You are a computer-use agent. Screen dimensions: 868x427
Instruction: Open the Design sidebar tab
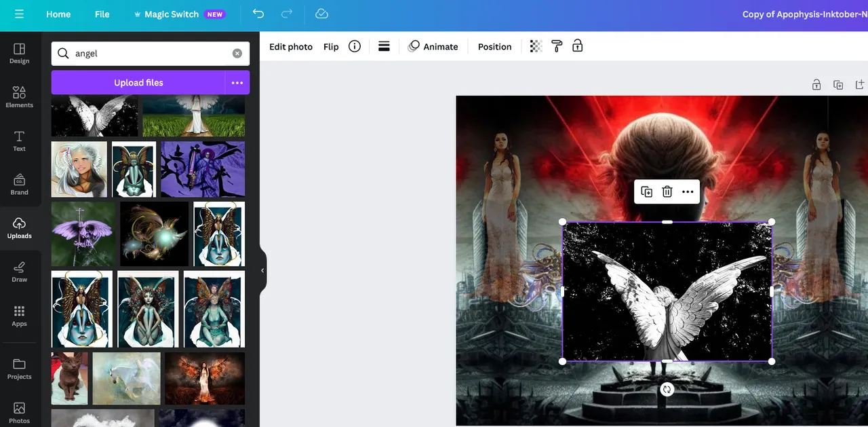coord(20,54)
